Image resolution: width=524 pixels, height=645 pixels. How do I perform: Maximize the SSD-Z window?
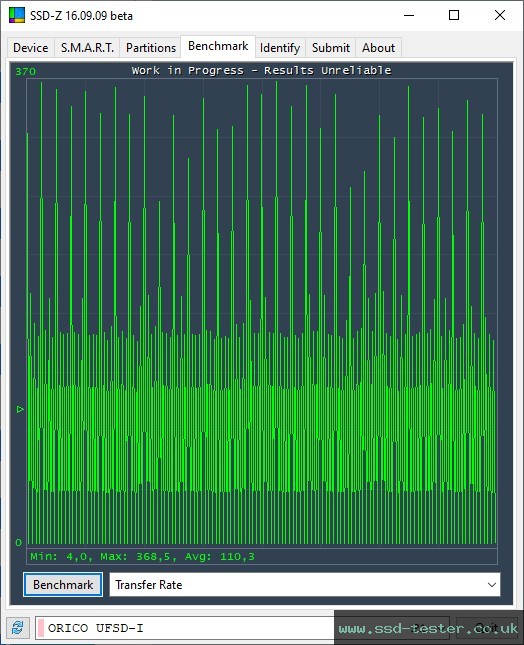(454, 16)
